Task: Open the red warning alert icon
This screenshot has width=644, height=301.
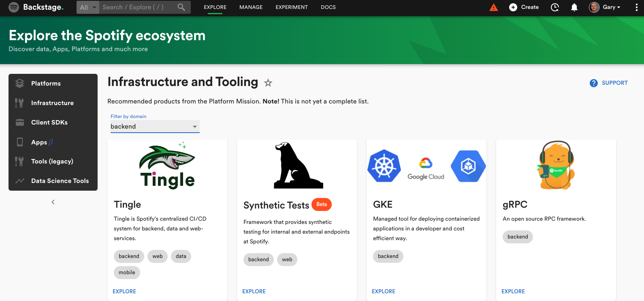Action: click(494, 7)
